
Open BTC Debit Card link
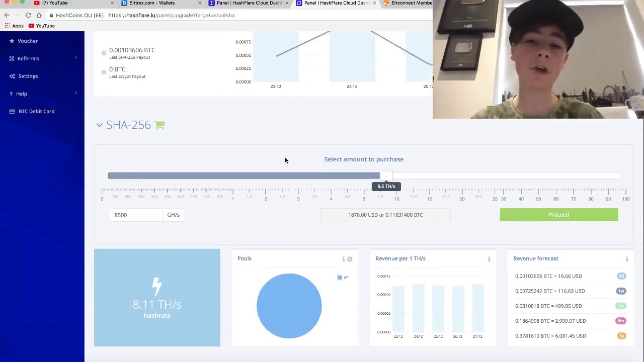click(36, 111)
